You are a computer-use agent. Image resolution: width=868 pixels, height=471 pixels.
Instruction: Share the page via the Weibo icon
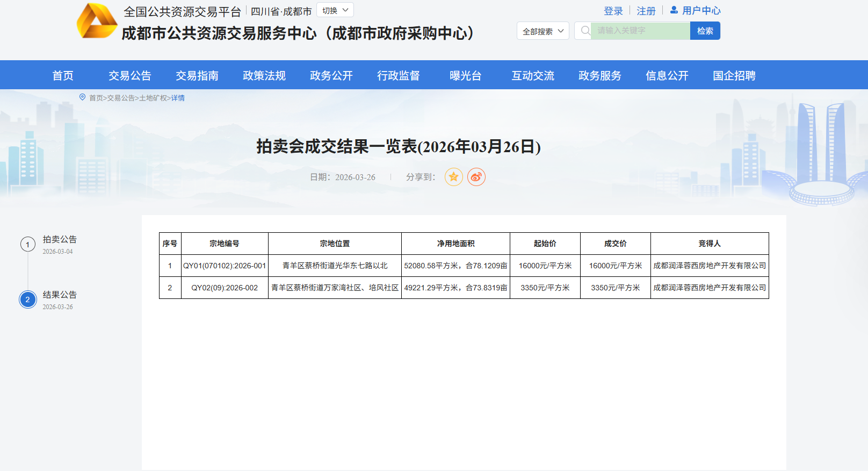coord(476,177)
